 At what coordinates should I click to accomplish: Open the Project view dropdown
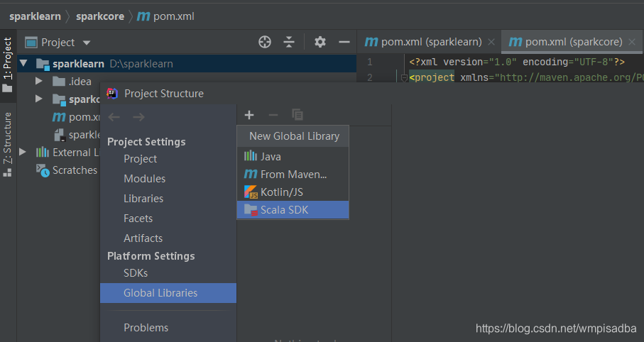click(x=86, y=43)
